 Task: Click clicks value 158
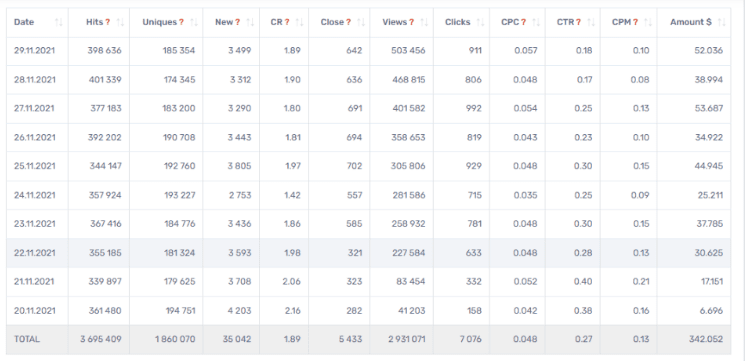pyautogui.click(x=475, y=311)
